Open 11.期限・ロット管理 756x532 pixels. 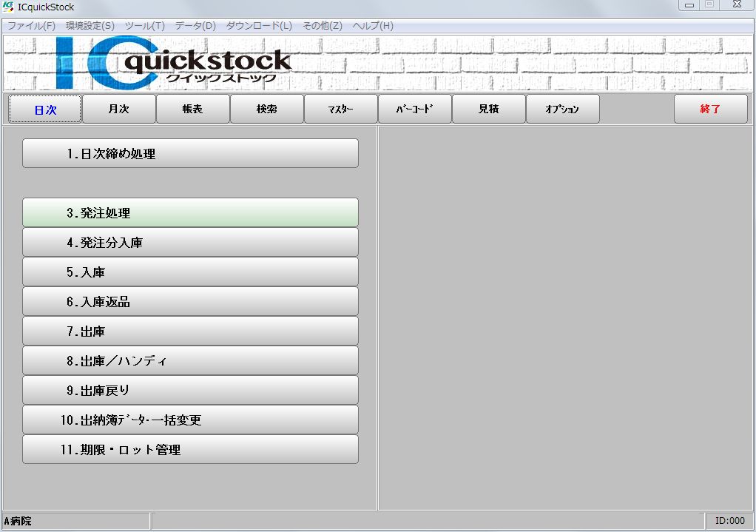190,450
